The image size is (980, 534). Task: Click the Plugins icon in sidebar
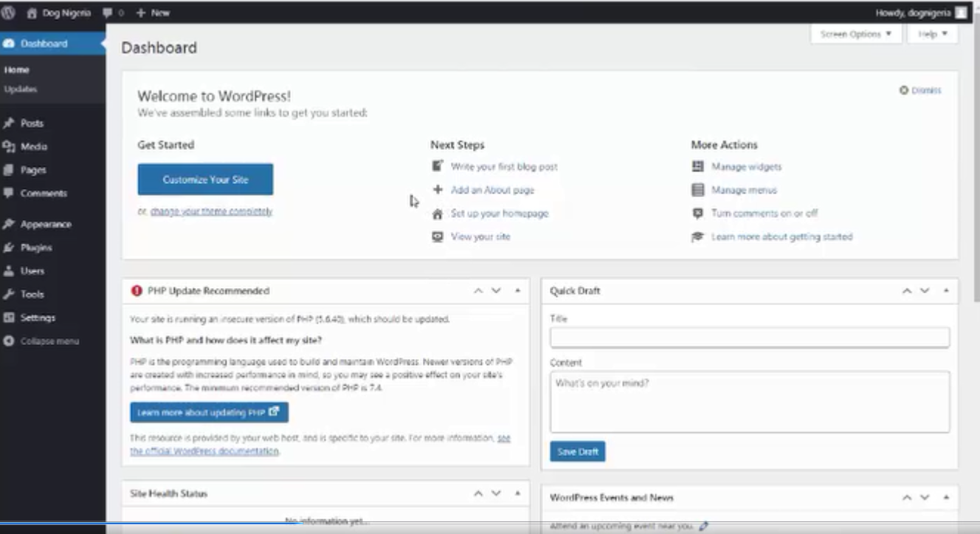click(x=9, y=248)
